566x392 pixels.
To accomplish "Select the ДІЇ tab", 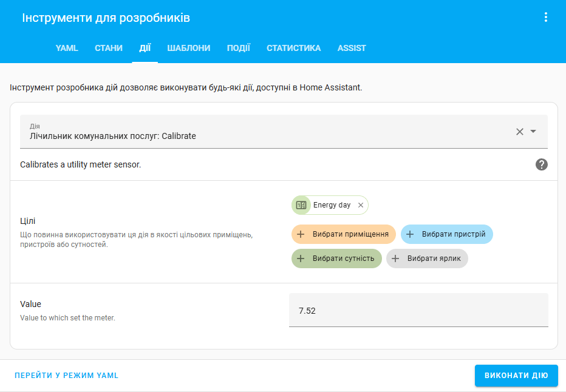I will click(145, 48).
